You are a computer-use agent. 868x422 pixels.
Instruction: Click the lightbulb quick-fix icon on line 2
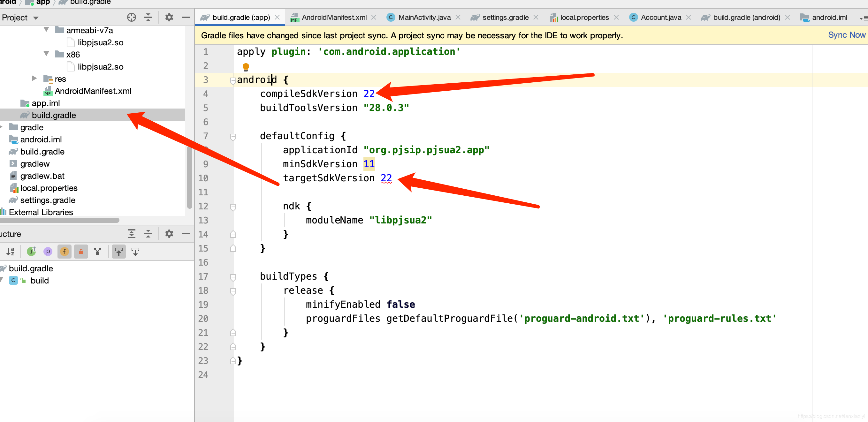246,67
